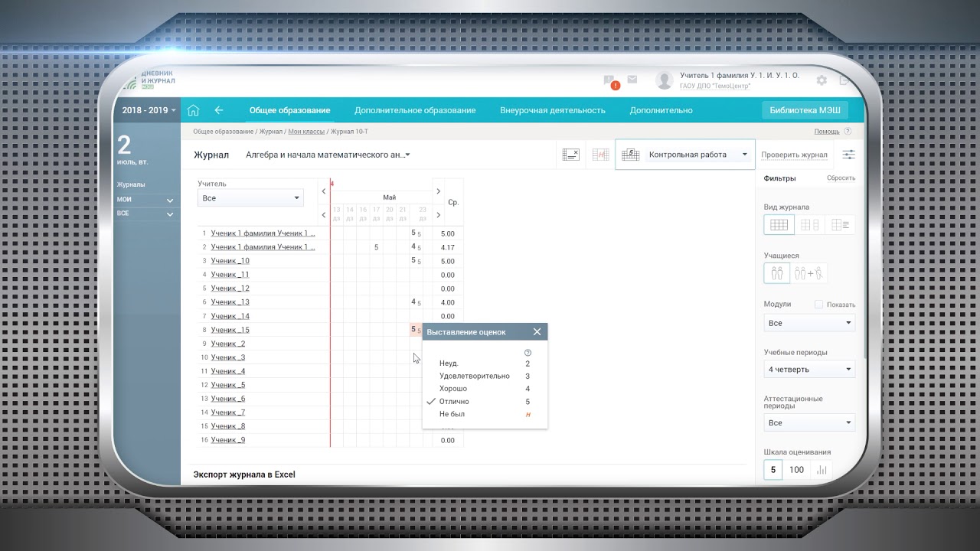Screen dimensions: 980x551
Task: Show the grade distribution chart icon
Action: (822, 470)
